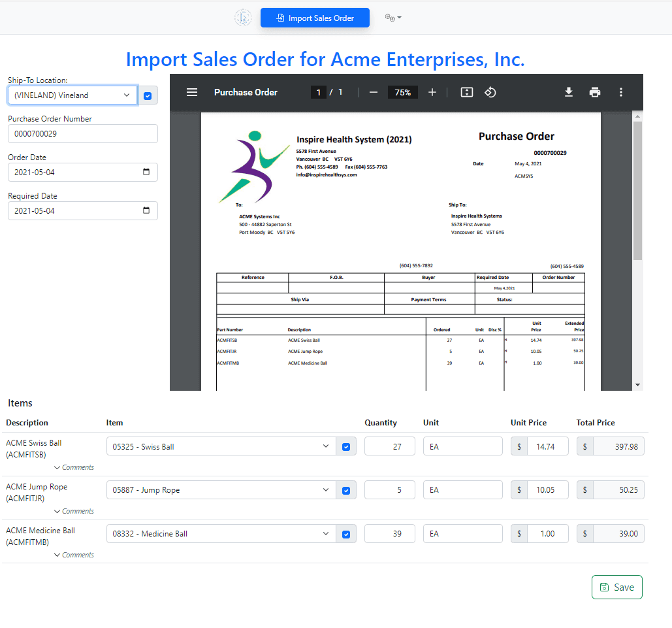Rotate the PDF document counterclockwise

coord(490,92)
